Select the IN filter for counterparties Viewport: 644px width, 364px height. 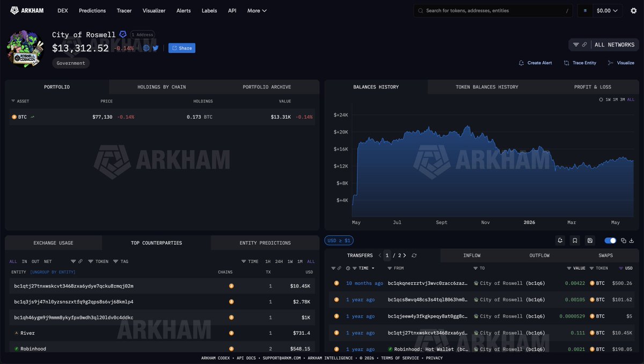click(24, 262)
